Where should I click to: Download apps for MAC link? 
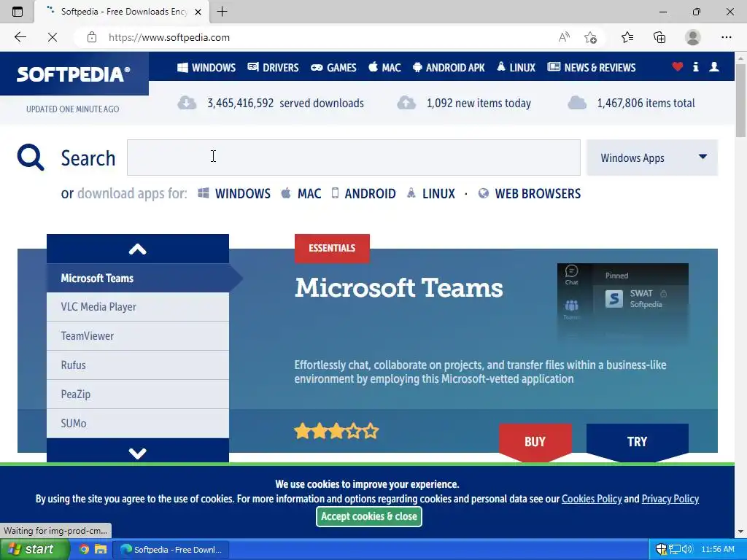(301, 194)
